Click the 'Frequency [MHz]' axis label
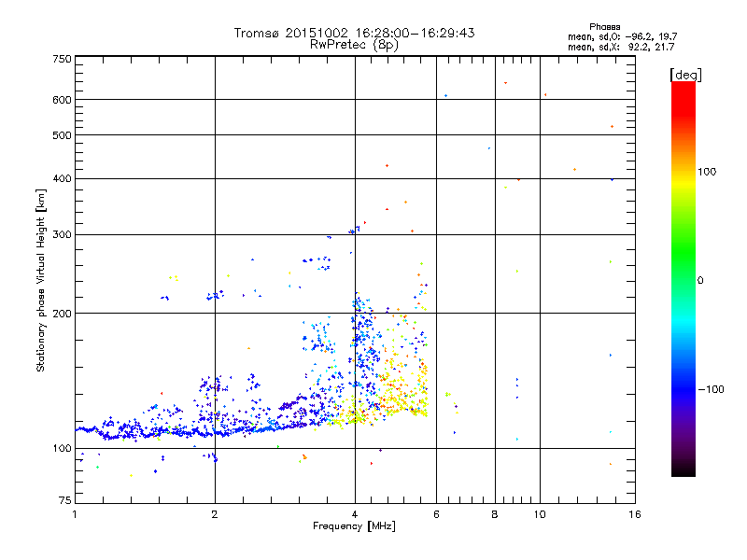 coord(354,526)
